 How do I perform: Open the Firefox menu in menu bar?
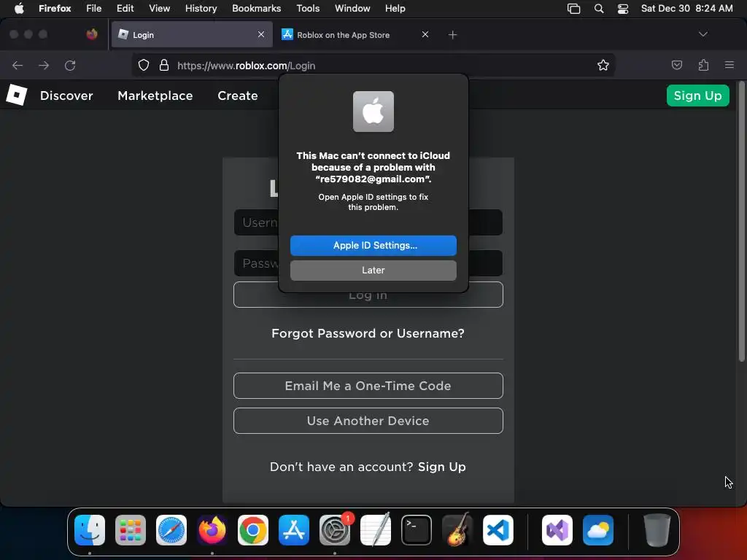point(55,8)
